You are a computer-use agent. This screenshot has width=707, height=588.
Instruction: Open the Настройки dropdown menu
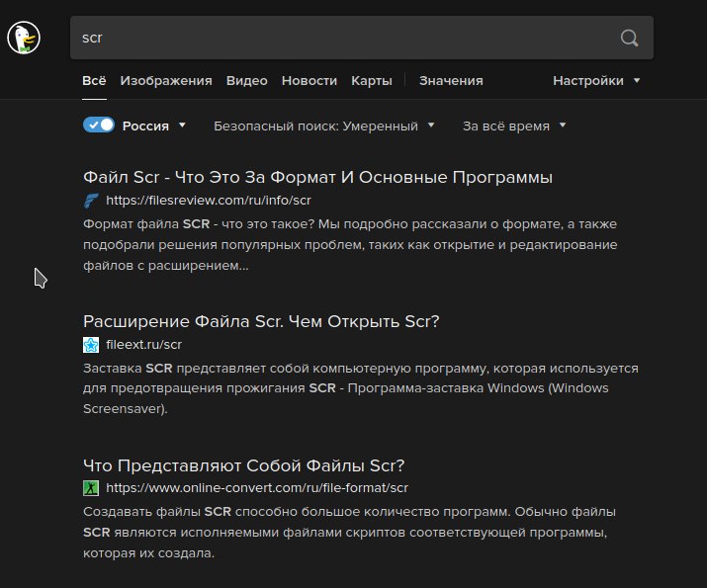pyautogui.click(x=596, y=81)
